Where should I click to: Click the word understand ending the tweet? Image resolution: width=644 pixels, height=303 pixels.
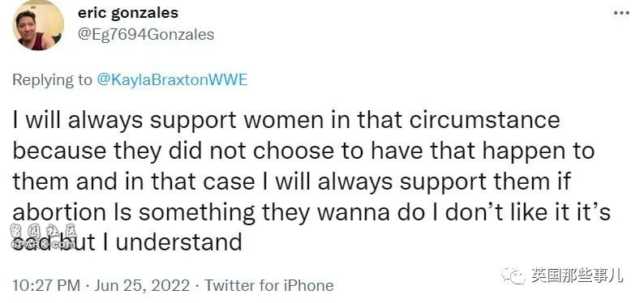click(178, 242)
